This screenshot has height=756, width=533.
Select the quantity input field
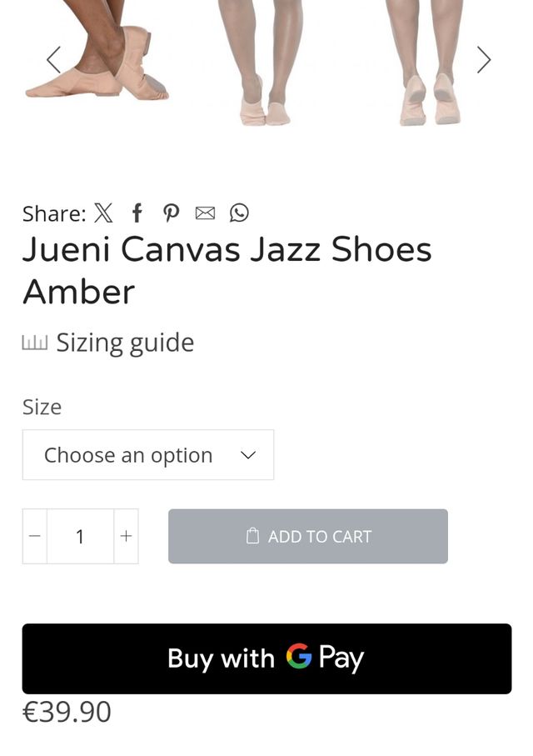(x=80, y=536)
